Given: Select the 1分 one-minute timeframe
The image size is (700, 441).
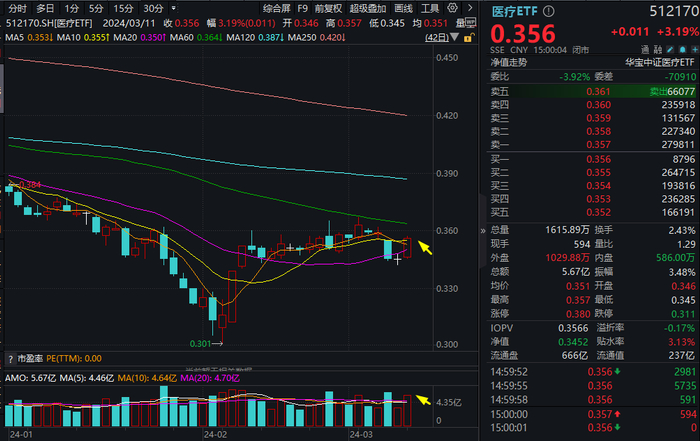Looking at the screenshot, I should click(71, 8).
